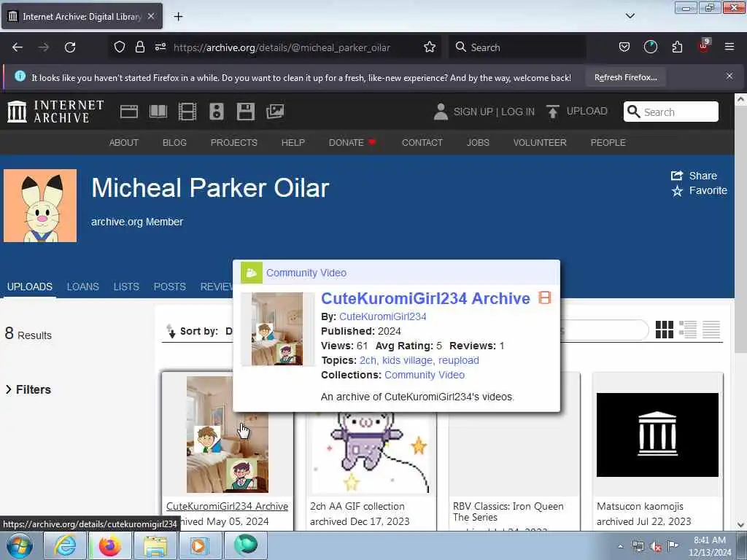The height and width of the screenshot is (560, 747).
Task: Open the Firefox extensions puzzle icon
Action: 677,47
